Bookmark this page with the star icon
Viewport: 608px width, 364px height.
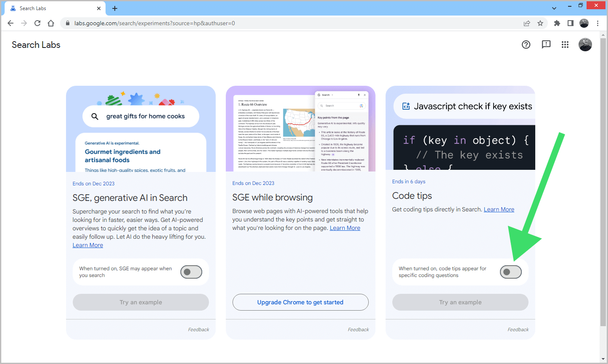point(540,24)
